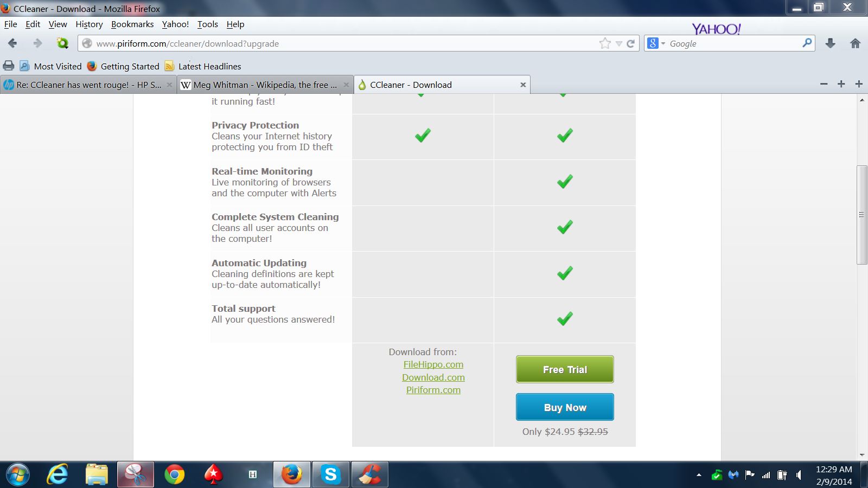Open the Snipping Tool taskbar icon
Screen dimensions: 868x488
136,475
